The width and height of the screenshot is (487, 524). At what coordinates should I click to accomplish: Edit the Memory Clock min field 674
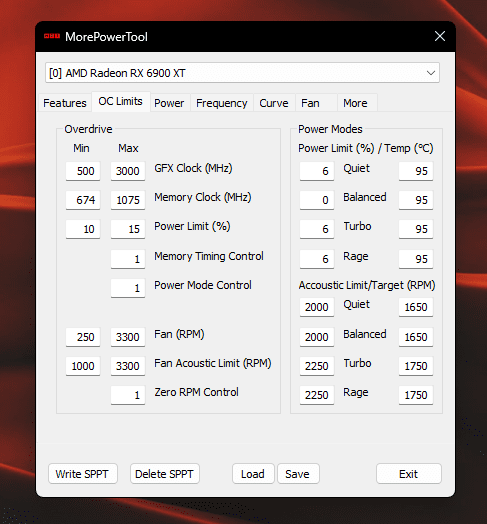pyautogui.click(x=83, y=200)
